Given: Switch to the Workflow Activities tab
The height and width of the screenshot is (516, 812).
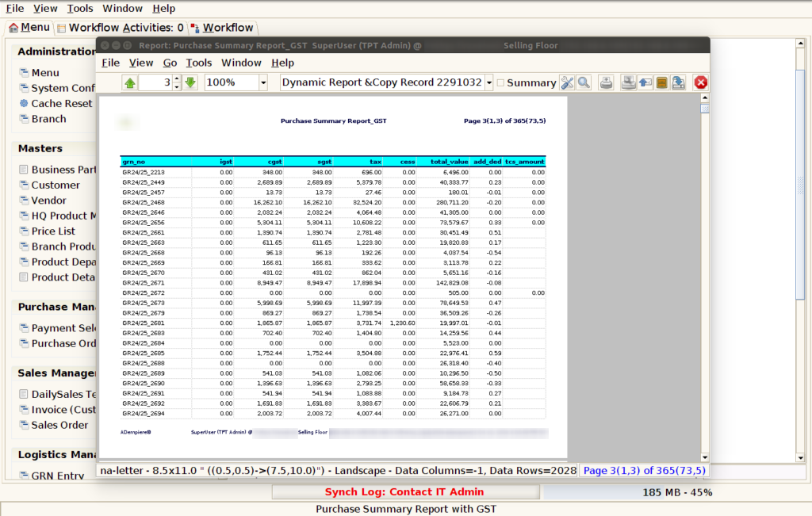Looking at the screenshot, I should tap(121, 28).
